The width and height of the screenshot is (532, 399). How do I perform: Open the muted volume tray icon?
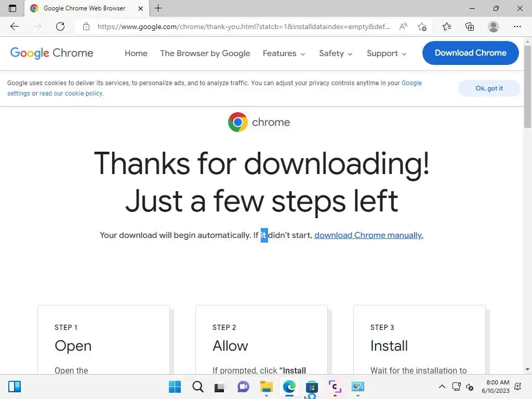pos(470,387)
